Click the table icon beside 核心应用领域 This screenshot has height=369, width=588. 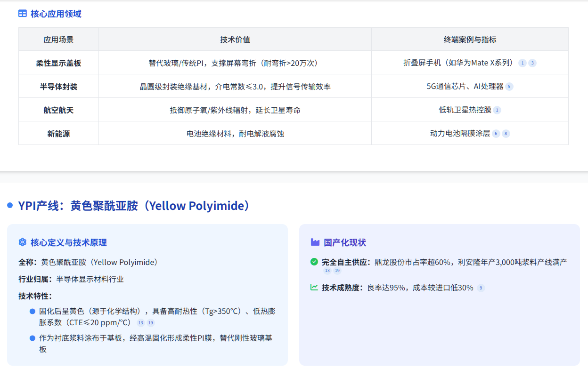point(23,14)
